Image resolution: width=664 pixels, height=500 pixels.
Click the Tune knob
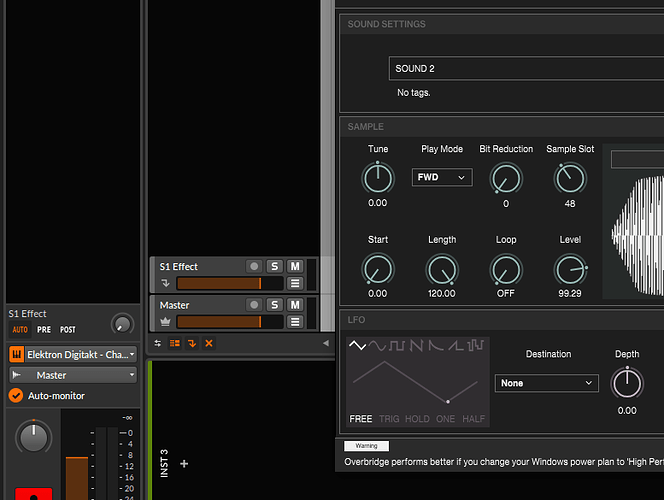[378, 178]
